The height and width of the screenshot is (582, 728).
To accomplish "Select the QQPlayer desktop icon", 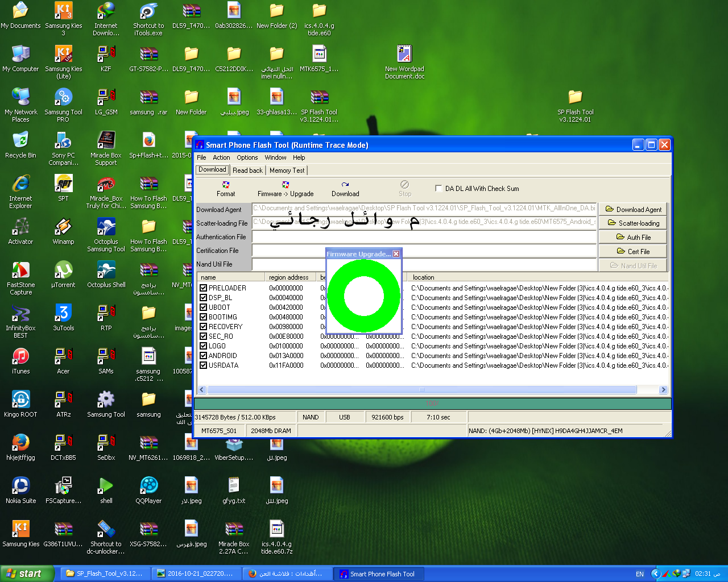I will pyautogui.click(x=148, y=491).
